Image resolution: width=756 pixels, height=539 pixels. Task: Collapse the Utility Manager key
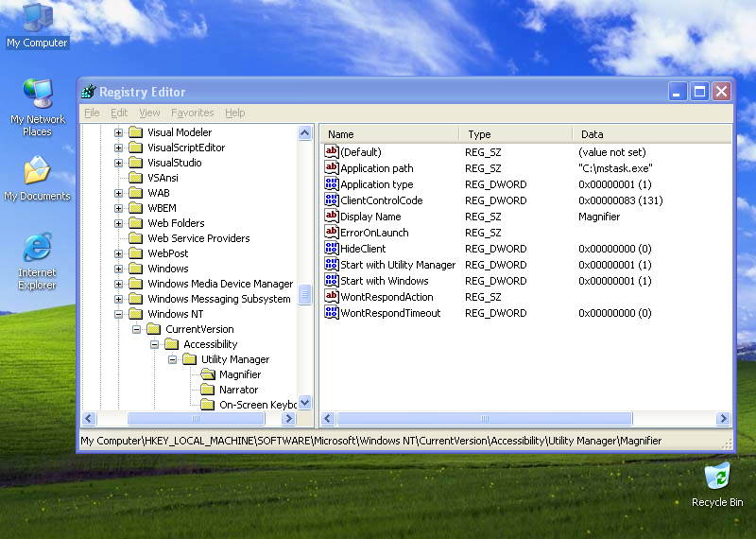172,359
